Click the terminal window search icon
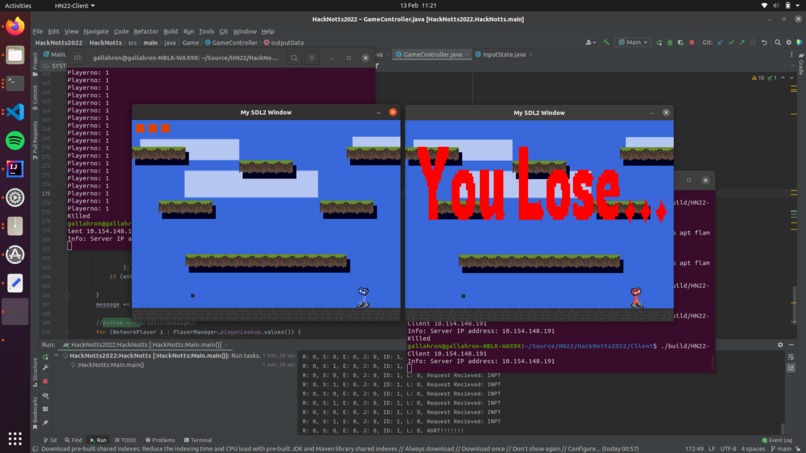This screenshot has width=806, height=453. pos(294,58)
